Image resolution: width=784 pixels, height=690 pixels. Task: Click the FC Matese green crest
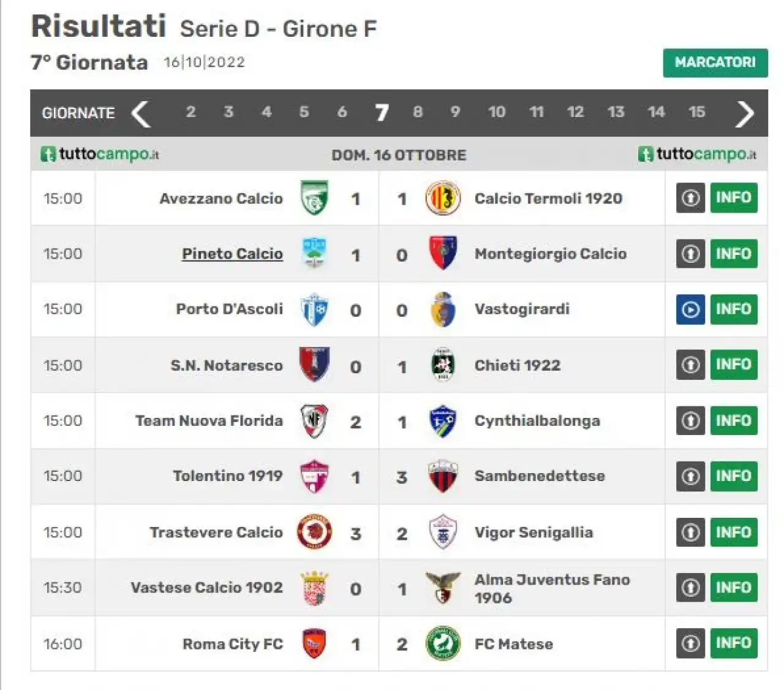coord(442,643)
